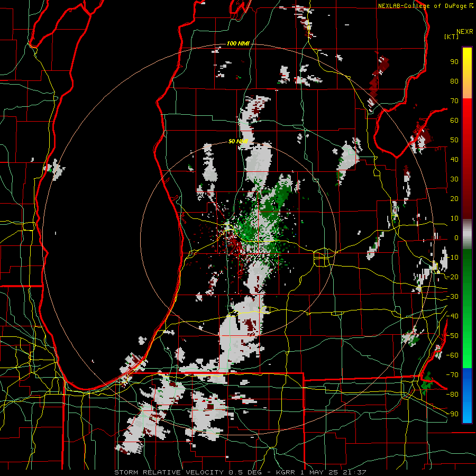
Task: Click the -70 tick label on the scale
Action: coord(452,375)
